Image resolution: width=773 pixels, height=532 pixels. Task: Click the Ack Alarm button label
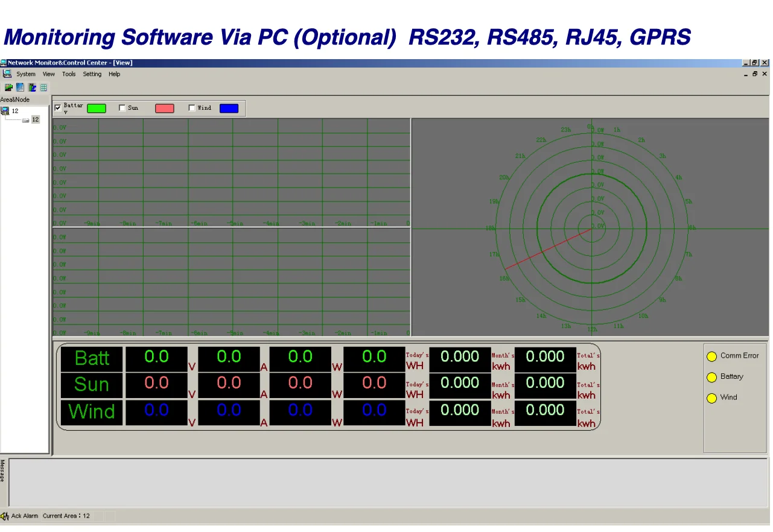click(25, 516)
